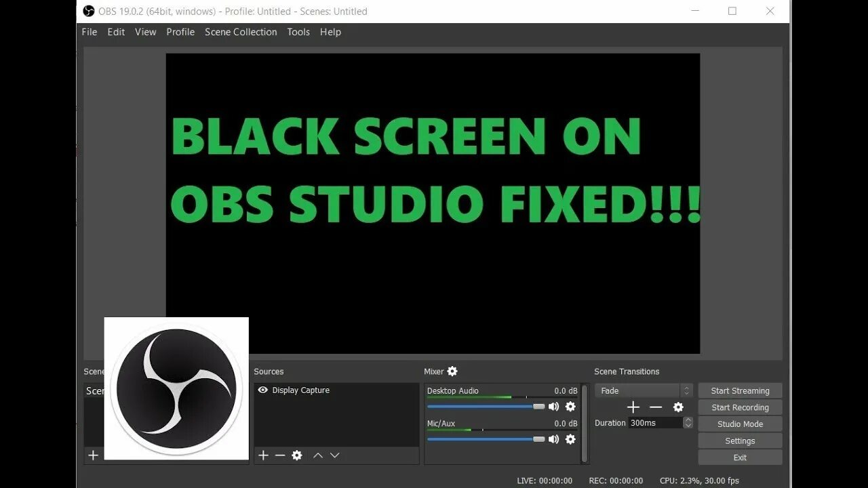The width and height of the screenshot is (868, 488).
Task: Mute the Mic/Aux speaker icon
Action: (553, 439)
